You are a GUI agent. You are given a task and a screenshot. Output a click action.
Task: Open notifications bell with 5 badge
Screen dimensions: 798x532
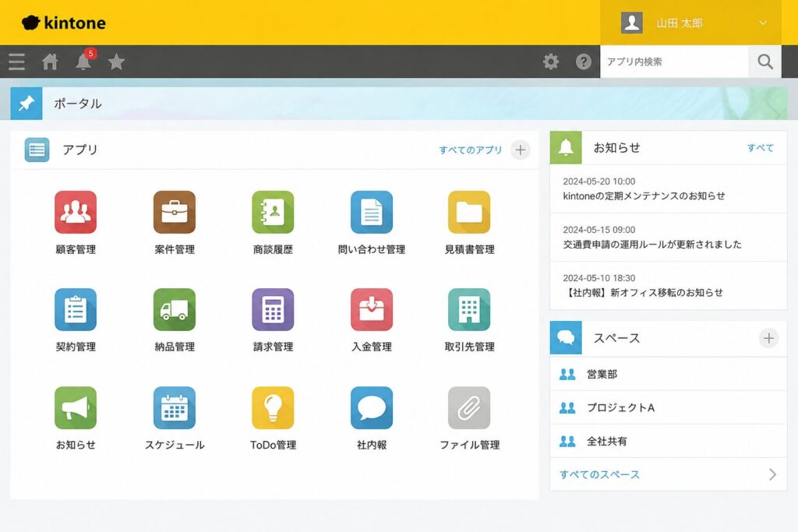84,61
